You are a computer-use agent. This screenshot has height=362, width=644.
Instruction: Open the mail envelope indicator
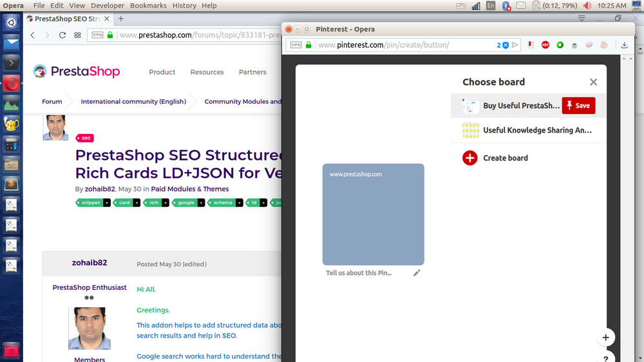[521, 5]
